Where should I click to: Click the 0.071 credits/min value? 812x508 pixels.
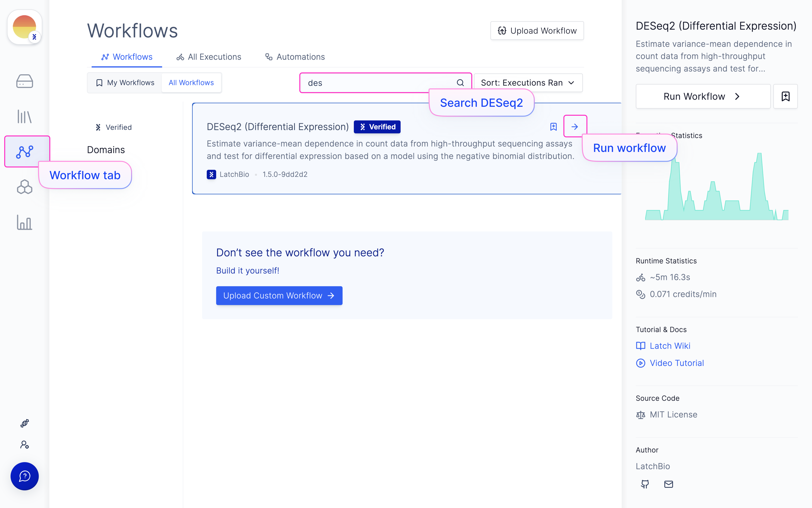(x=683, y=294)
